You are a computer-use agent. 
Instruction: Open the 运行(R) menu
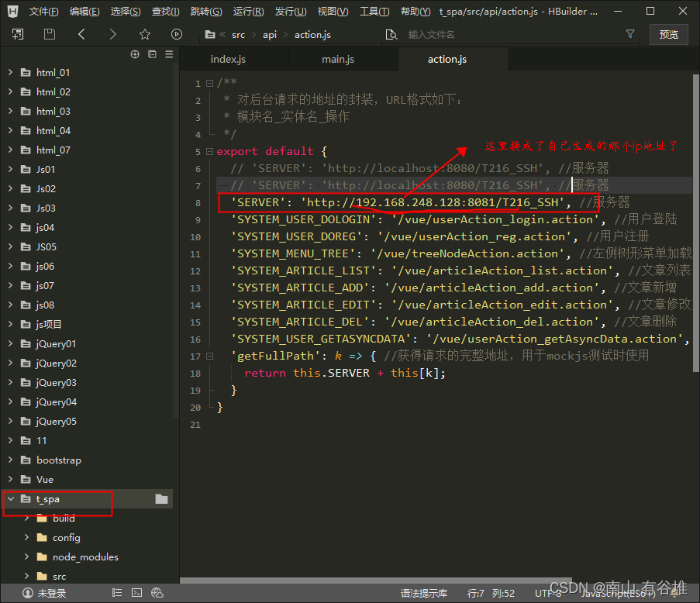(248, 12)
